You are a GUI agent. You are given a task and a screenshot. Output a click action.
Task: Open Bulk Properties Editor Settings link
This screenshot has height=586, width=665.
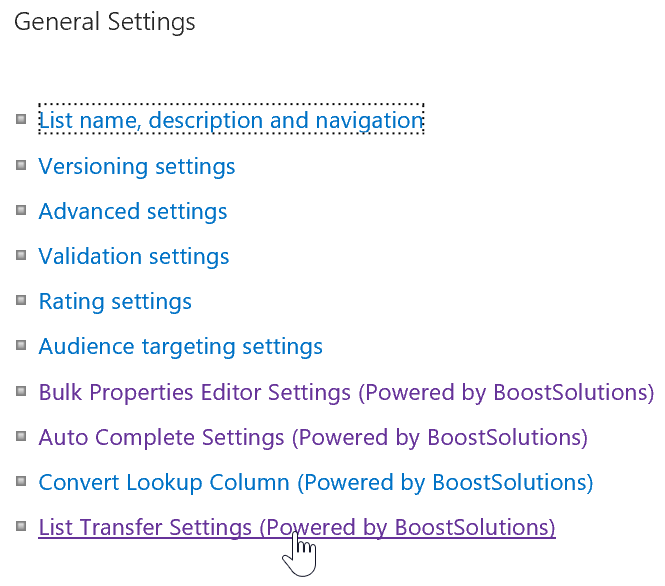click(x=346, y=392)
